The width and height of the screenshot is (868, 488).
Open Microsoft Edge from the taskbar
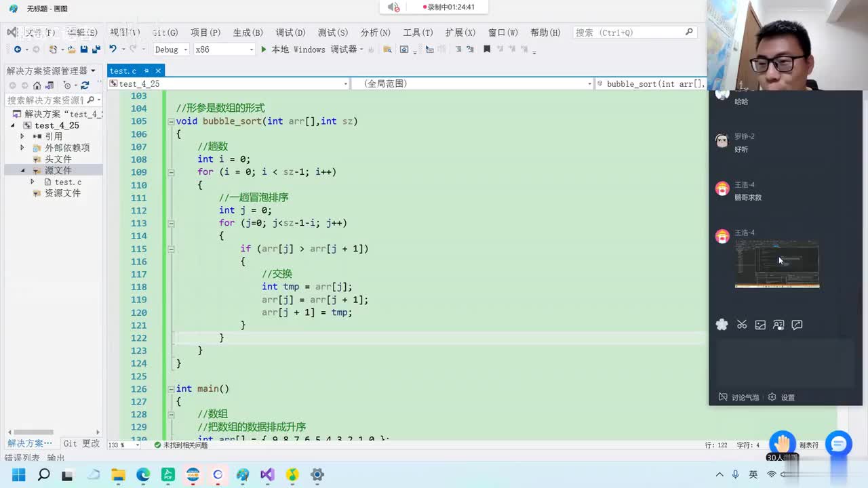point(143,474)
